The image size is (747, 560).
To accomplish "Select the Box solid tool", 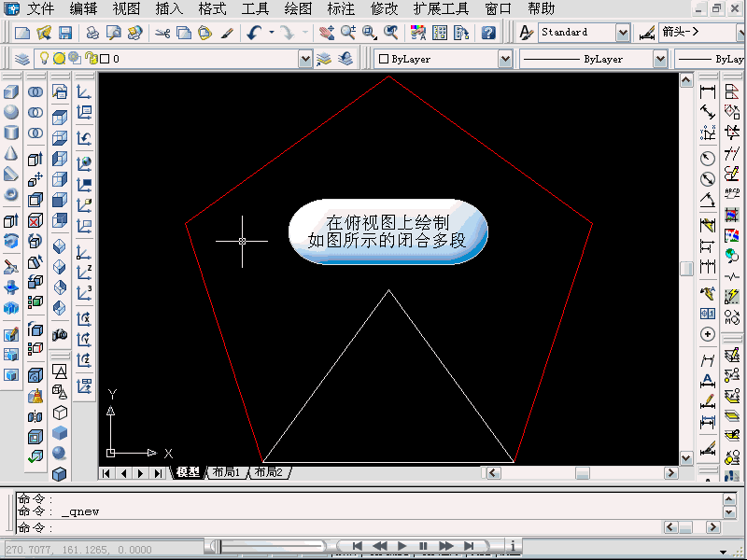I will 11,92.
